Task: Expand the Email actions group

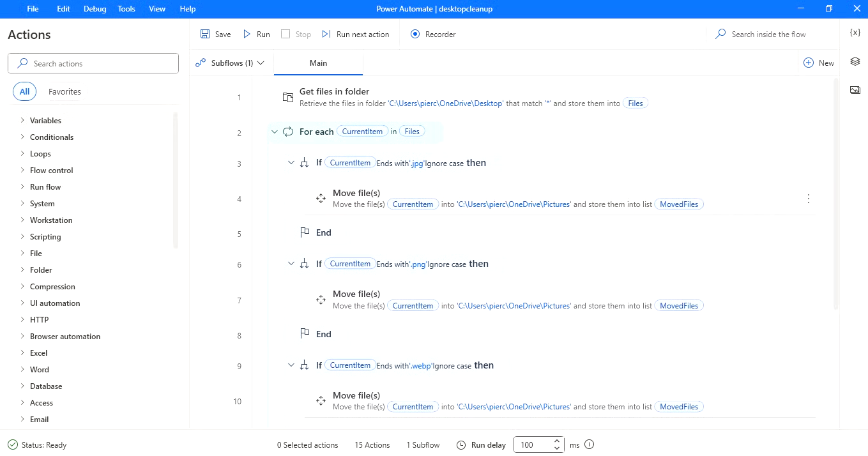Action: pyautogui.click(x=22, y=419)
